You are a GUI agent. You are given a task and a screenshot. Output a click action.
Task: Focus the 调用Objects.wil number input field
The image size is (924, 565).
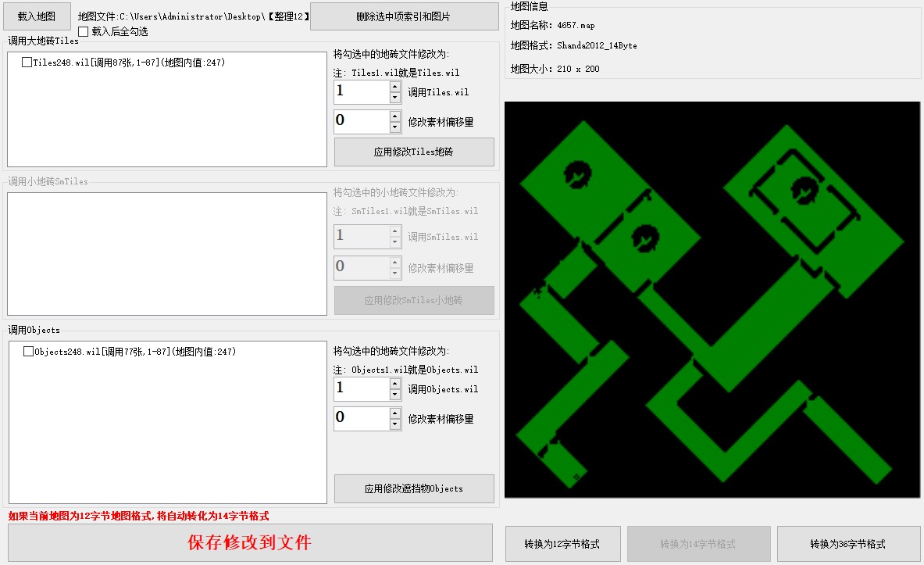click(361, 389)
